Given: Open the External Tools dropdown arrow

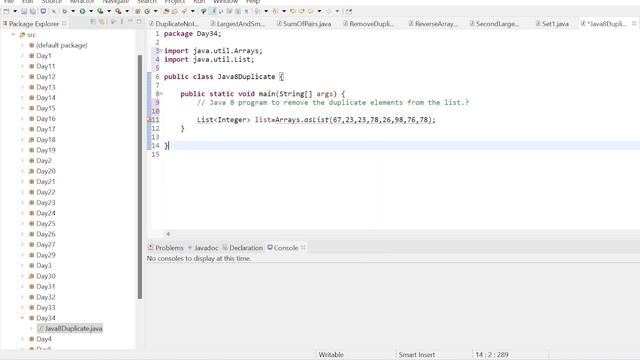Looking at the screenshot, I should [127, 11].
